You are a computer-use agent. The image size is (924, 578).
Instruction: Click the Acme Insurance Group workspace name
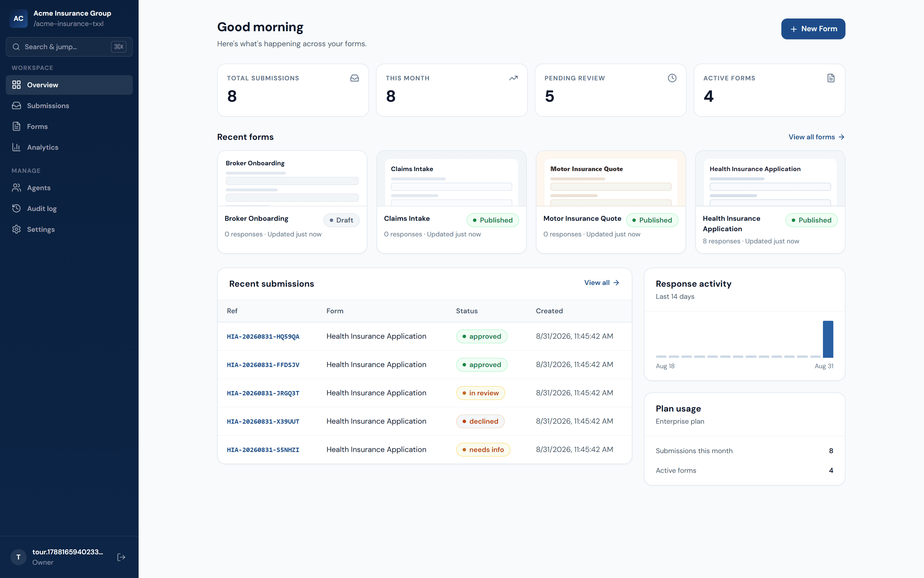72,13
